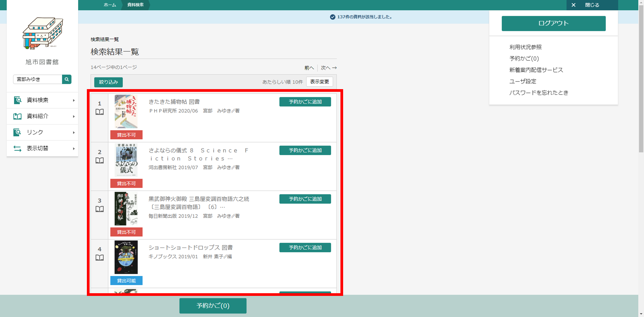
Task: Go to next page with 次へ
Action: click(x=328, y=68)
